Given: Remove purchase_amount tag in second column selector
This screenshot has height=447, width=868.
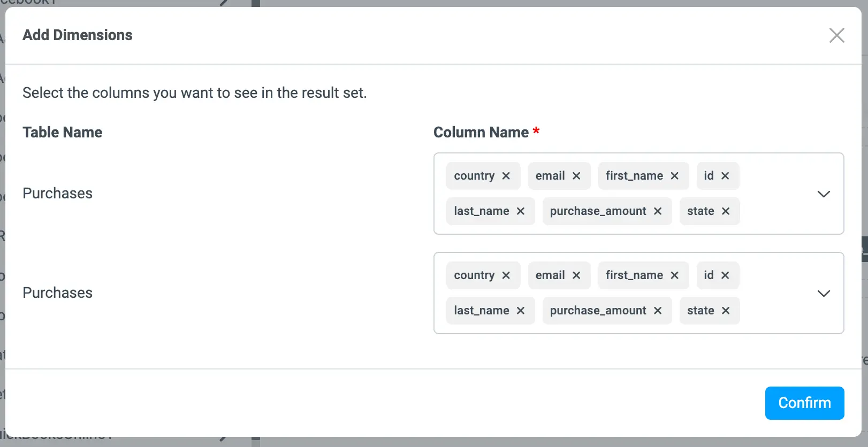Looking at the screenshot, I should 658,311.
